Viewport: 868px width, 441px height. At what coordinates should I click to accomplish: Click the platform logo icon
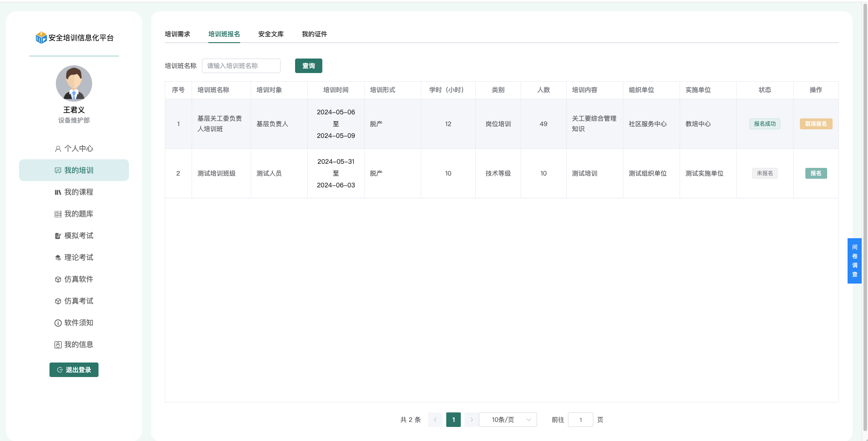click(x=41, y=38)
